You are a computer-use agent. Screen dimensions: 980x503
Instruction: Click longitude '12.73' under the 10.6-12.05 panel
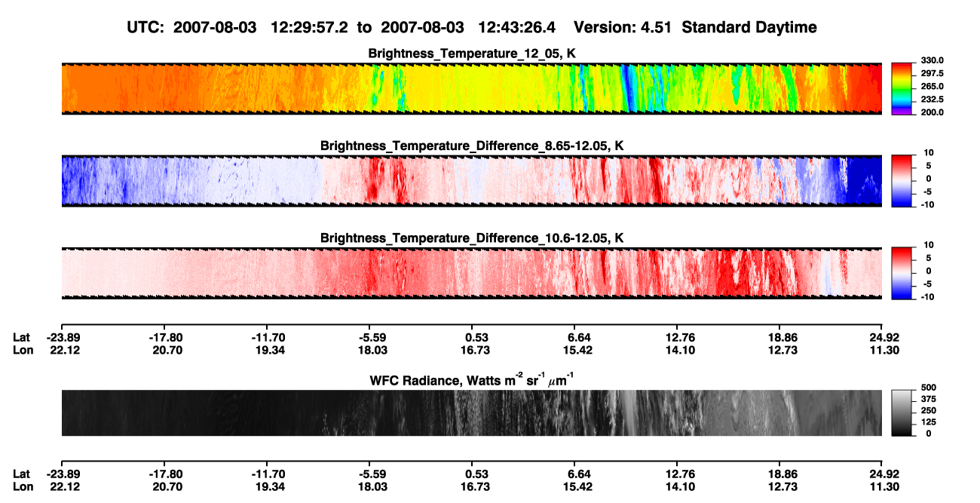coord(784,350)
